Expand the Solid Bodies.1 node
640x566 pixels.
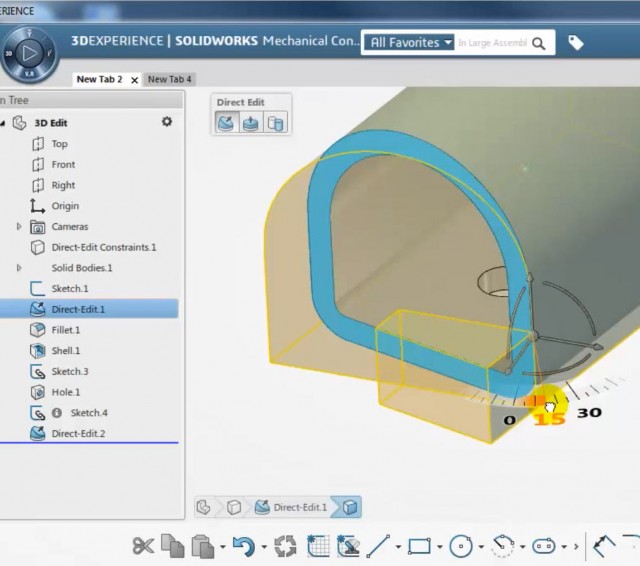tap(19, 268)
